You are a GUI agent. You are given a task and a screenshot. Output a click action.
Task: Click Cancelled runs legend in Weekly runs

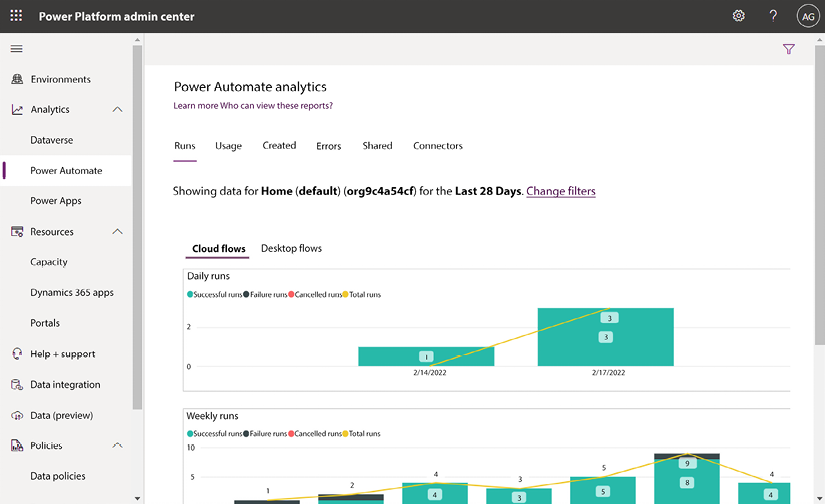pos(315,434)
